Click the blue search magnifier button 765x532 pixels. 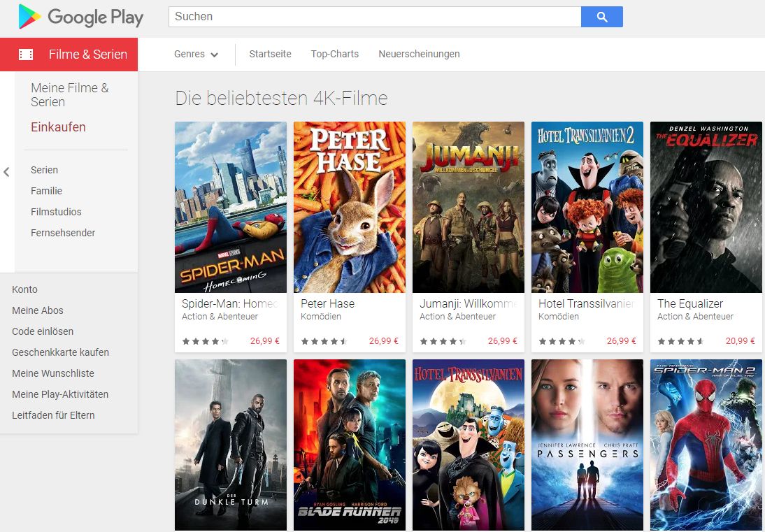(601, 17)
